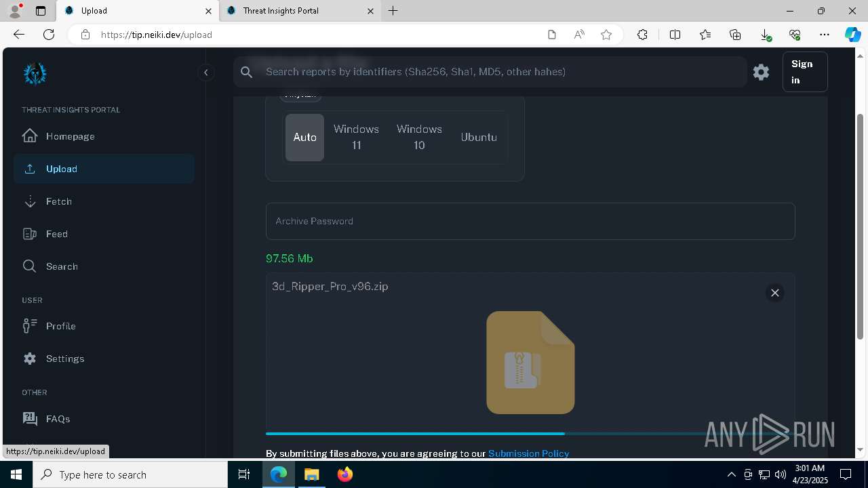Click the taskbar search box
Viewport: 868px width, 488px height.
point(130,474)
